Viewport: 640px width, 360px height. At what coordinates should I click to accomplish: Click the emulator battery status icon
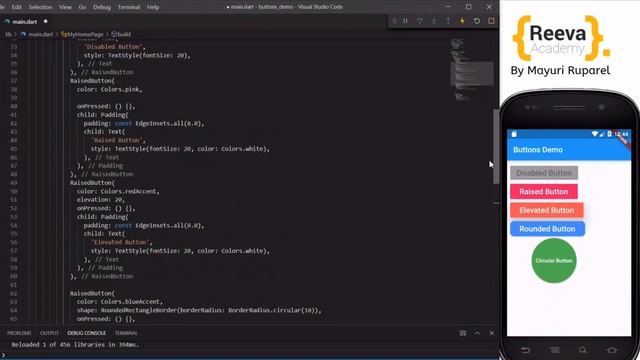pyautogui.click(x=609, y=134)
